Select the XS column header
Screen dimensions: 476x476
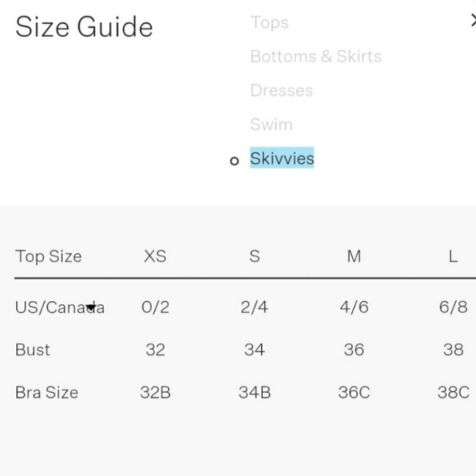coord(155,257)
